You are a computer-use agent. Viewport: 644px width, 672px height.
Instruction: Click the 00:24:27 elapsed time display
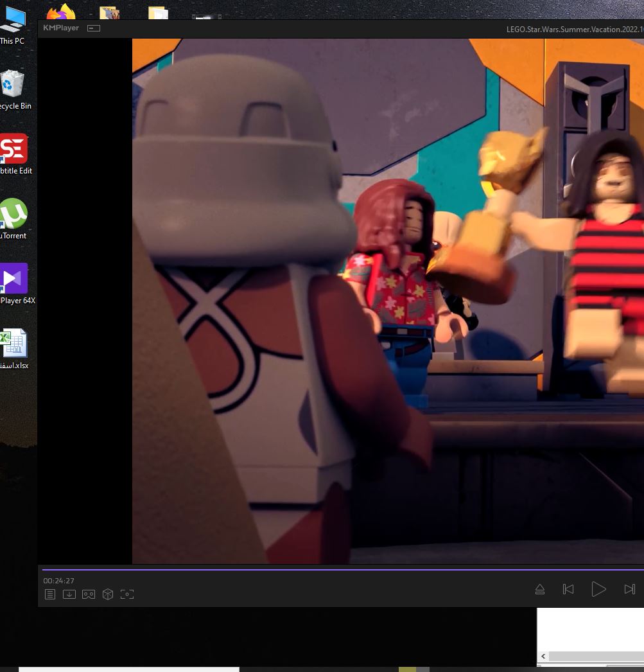tap(59, 581)
